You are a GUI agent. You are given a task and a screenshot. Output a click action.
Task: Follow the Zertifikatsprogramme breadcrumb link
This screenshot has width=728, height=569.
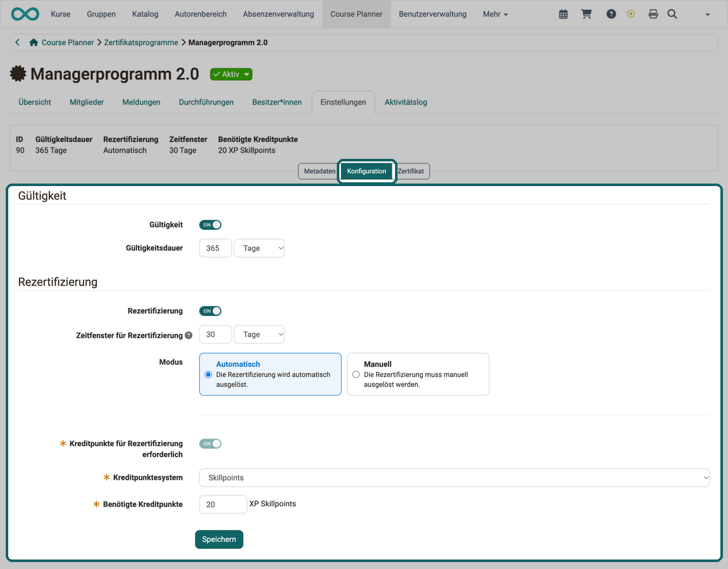click(x=141, y=42)
